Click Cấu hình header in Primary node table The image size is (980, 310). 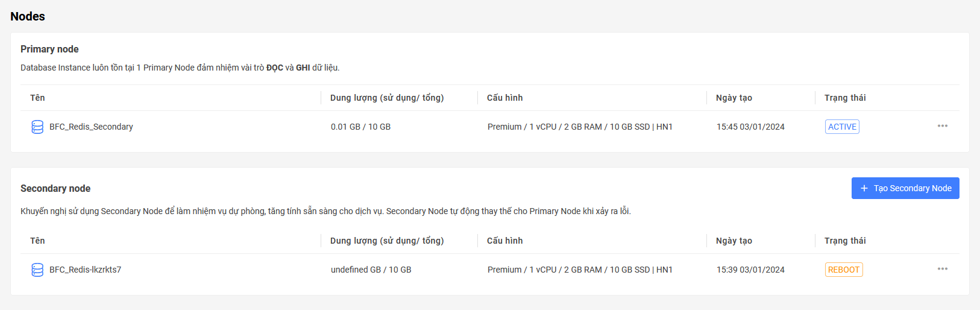[x=505, y=98]
